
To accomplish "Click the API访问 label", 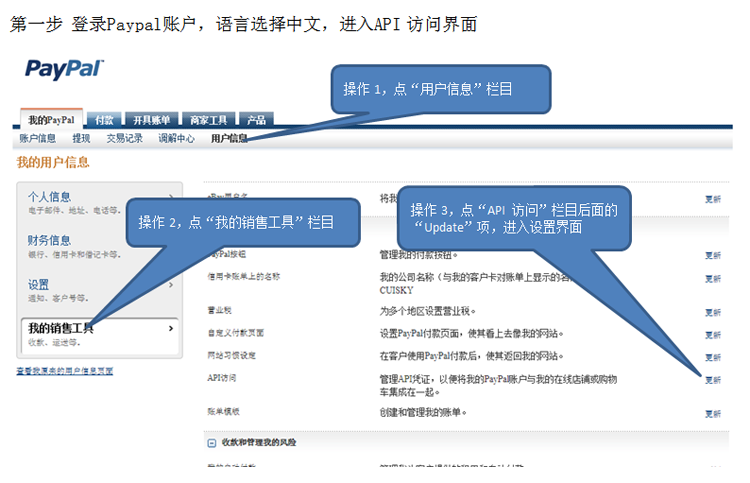I will coord(221,378).
